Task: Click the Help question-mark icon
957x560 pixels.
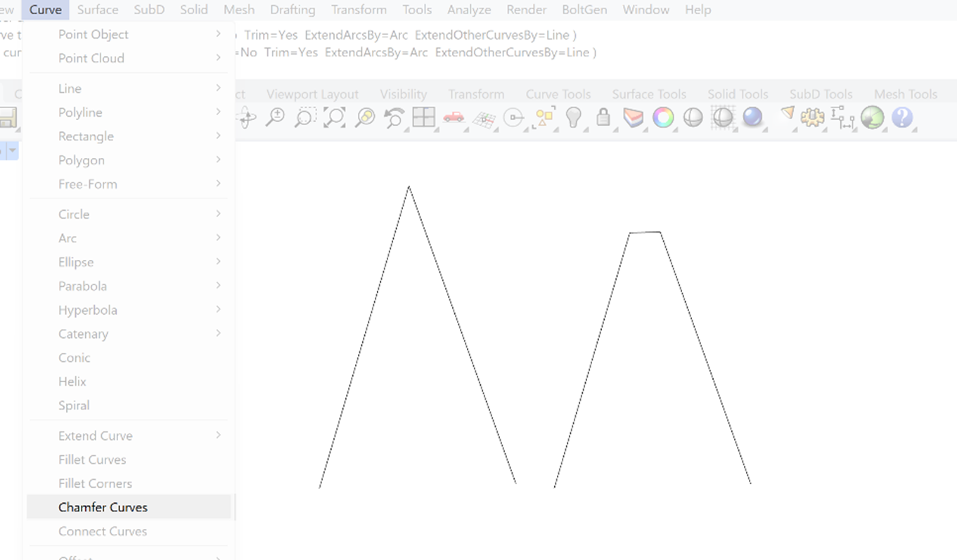Action: pyautogui.click(x=902, y=118)
